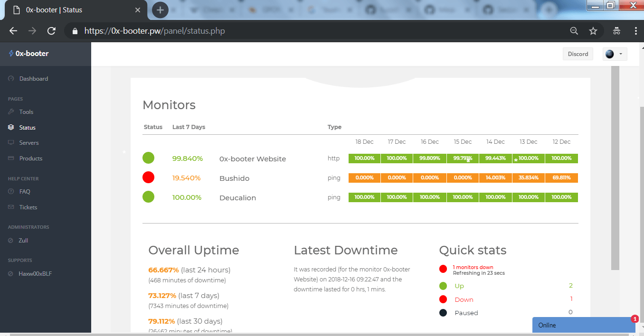The height and width of the screenshot is (336, 644).
Task: Click the 73.127% last 7 days figure
Action: coord(162,296)
